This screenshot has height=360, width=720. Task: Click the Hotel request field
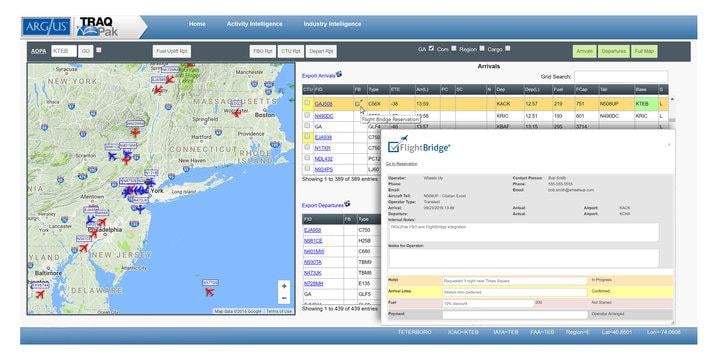pyautogui.click(x=515, y=280)
